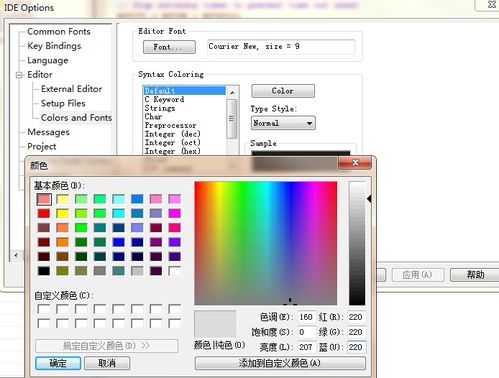Image resolution: width=499 pixels, height=378 pixels.
Task: Collapse the Editor tree node
Action: (x=19, y=75)
